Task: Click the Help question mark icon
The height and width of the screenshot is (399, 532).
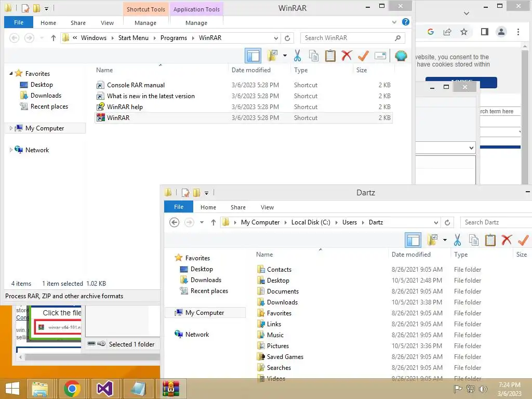Action: (405, 22)
